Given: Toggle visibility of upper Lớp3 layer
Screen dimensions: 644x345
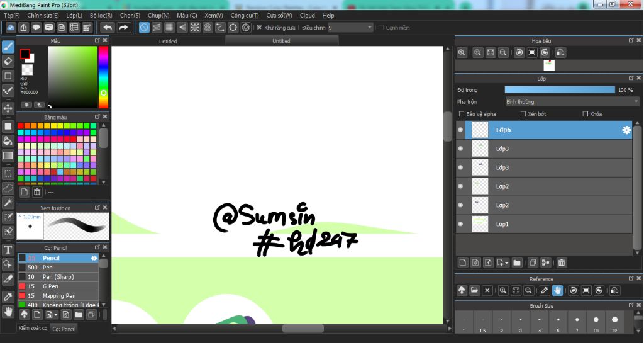Looking at the screenshot, I should point(460,149).
